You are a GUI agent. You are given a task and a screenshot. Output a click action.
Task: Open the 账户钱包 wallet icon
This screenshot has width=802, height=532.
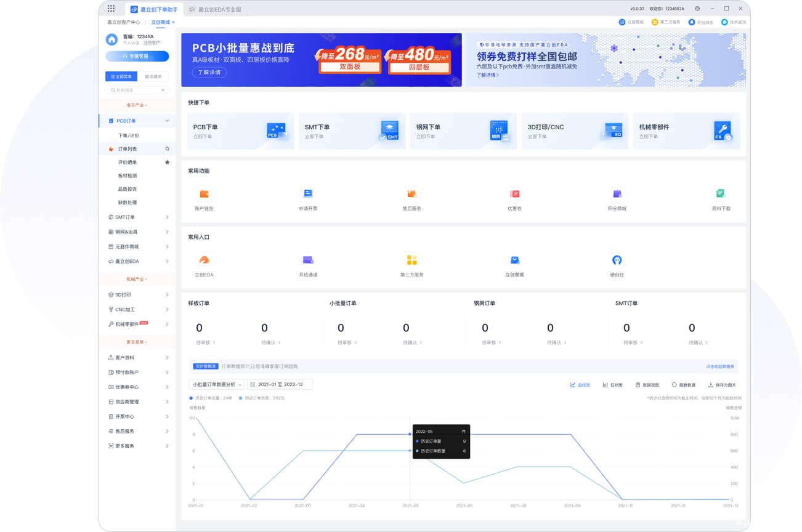pos(204,195)
